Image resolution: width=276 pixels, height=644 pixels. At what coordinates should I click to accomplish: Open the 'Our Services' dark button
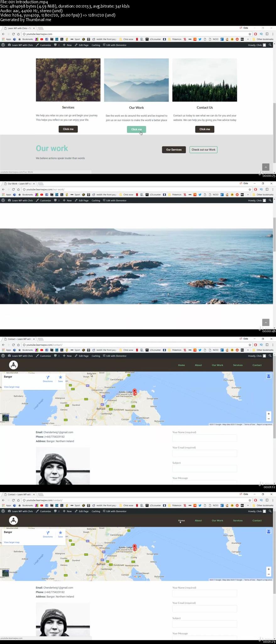[174, 150]
